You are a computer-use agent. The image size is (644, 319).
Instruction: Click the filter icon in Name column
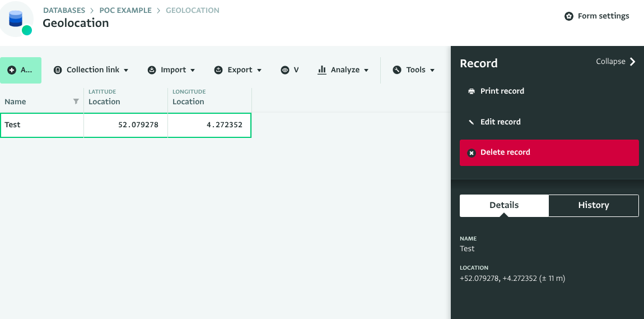[x=76, y=101]
